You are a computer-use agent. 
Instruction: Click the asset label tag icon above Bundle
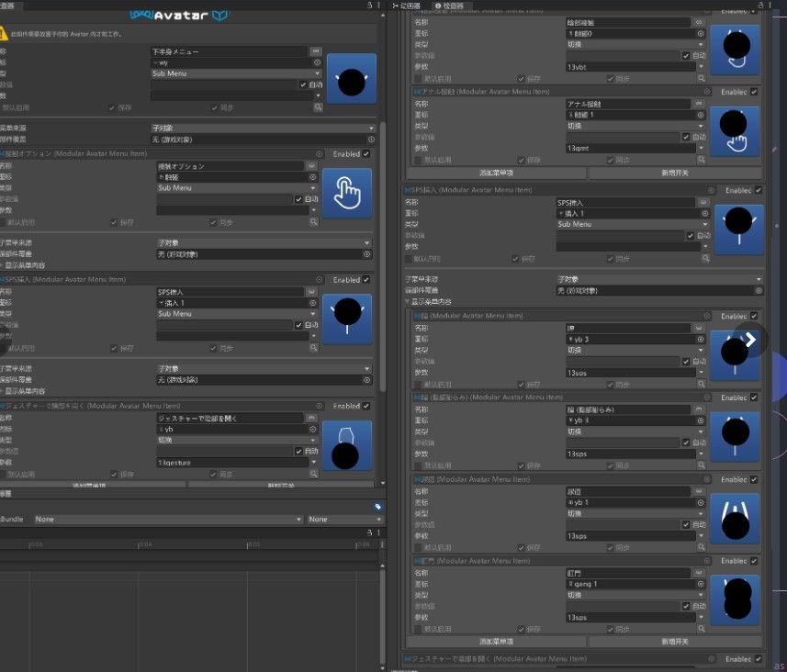[378, 507]
